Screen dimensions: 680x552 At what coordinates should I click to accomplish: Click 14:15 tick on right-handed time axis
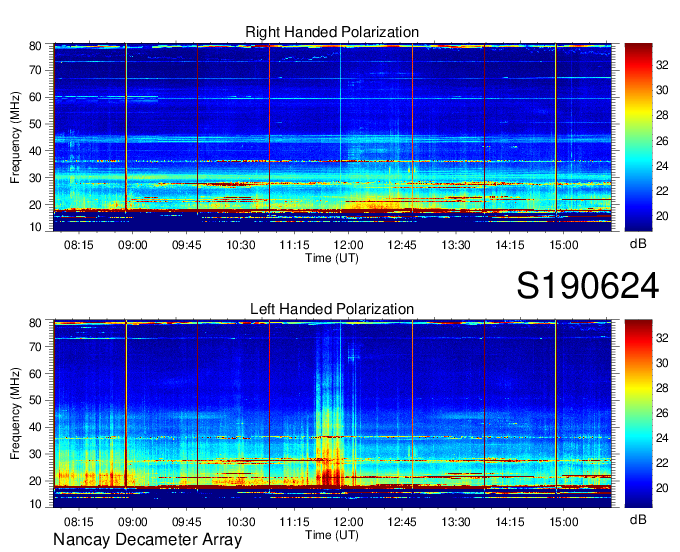[510, 245]
